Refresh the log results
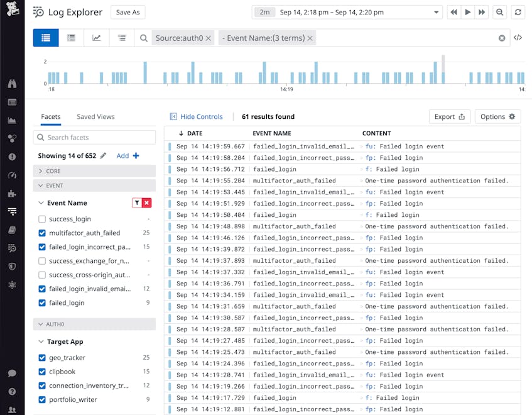Viewport: 532px width, 415px height. pyautogui.click(x=518, y=12)
